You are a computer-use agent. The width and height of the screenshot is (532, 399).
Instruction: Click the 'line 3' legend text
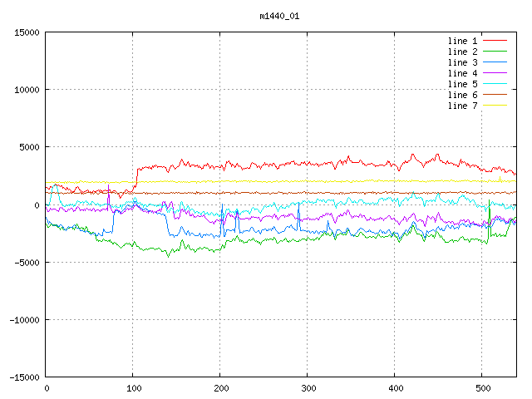pyautogui.click(x=462, y=62)
